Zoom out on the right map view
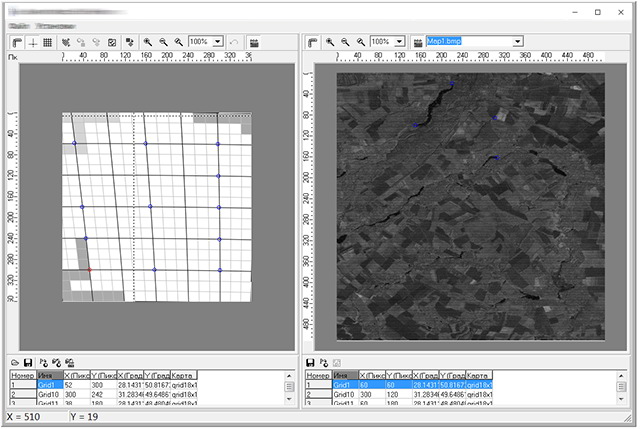 click(x=345, y=42)
